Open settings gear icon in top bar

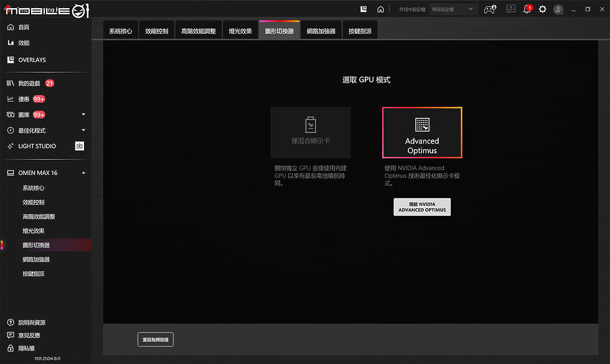tap(542, 9)
